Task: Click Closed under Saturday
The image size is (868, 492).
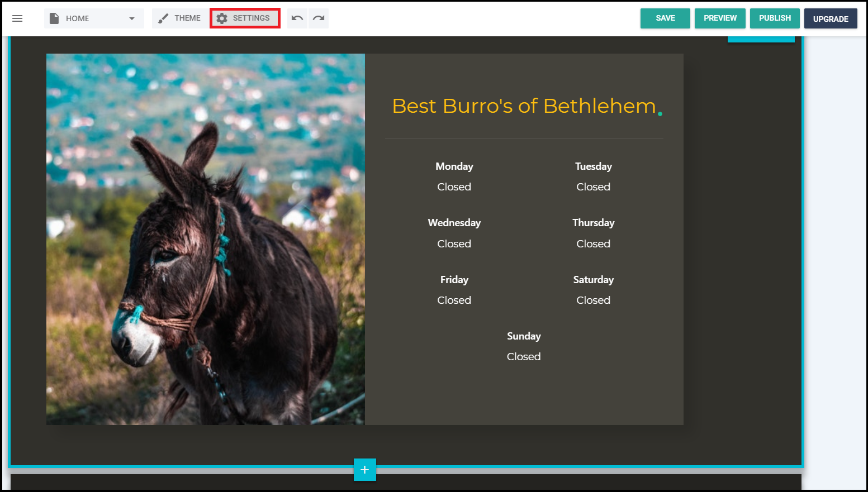Action: click(x=594, y=300)
